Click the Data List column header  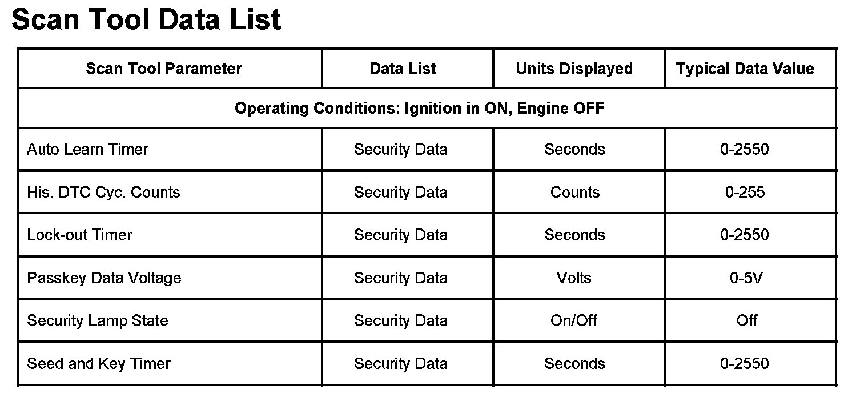403,69
